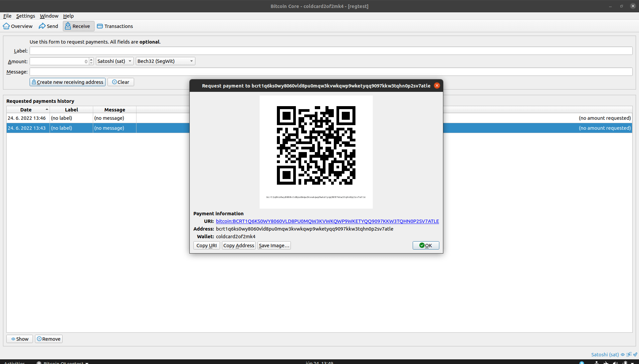Focus the Label input field
639x364 pixels.
pos(331,51)
